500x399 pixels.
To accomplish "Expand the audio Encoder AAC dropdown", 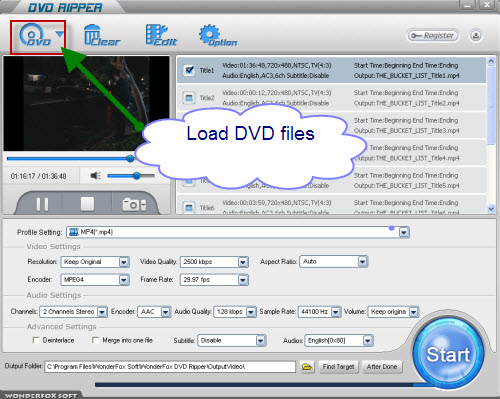I will coord(166,312).
